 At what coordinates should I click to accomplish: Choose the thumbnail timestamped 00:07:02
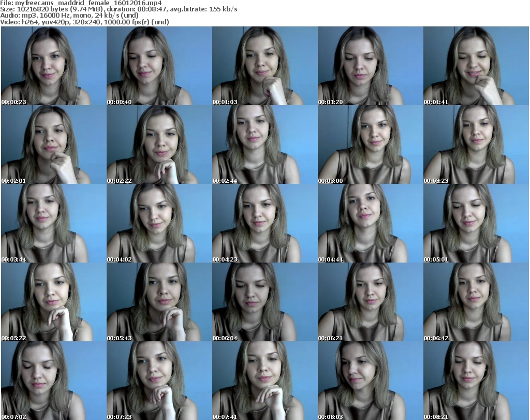pos(54,381)
